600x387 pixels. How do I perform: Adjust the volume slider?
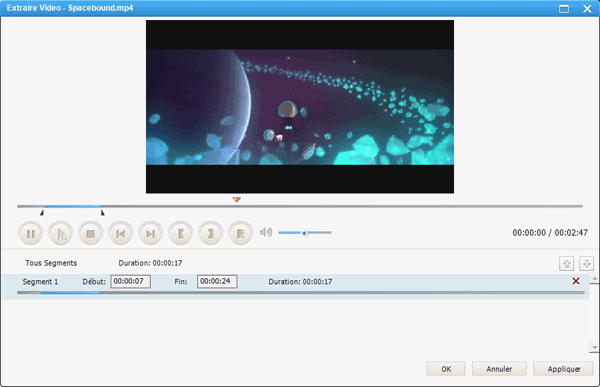point(305,233)
